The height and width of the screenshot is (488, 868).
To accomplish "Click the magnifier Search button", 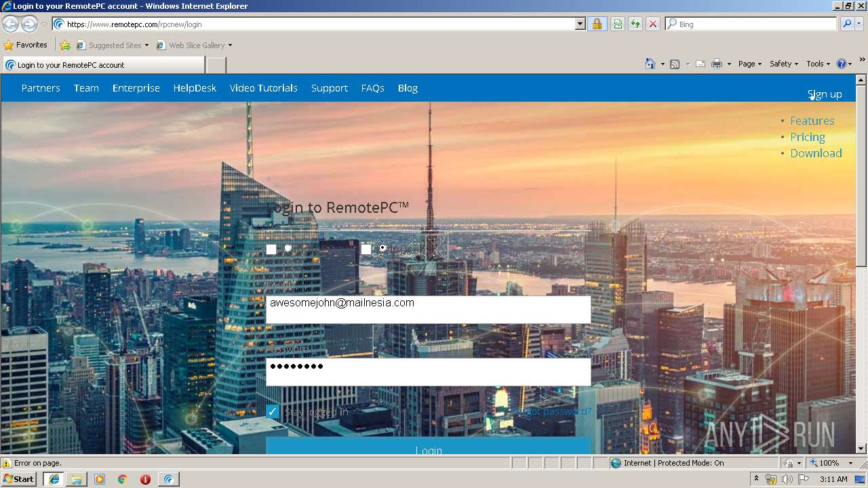I will (x=847, y=24).
